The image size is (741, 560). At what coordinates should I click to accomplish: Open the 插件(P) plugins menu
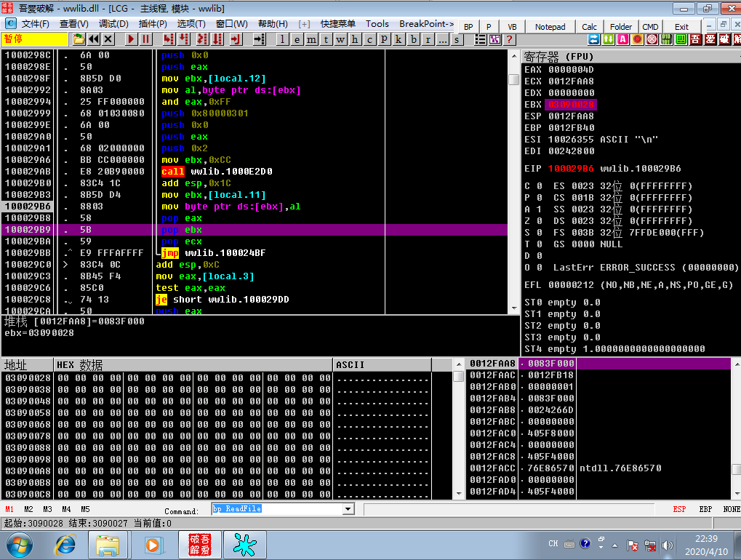[153, 23]
